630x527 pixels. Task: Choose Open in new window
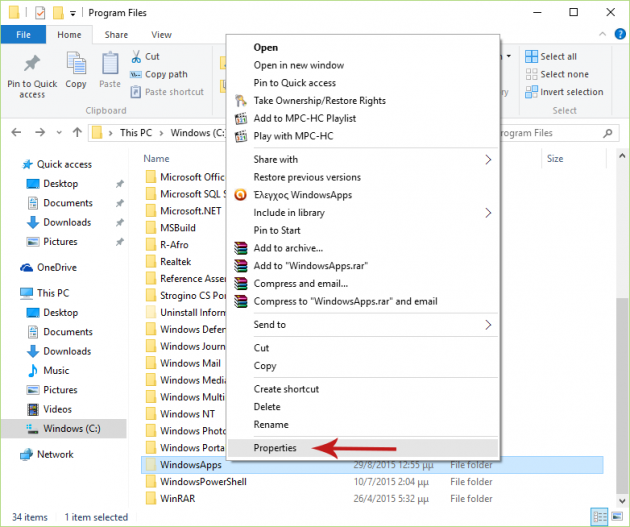(x=364, y=65)
